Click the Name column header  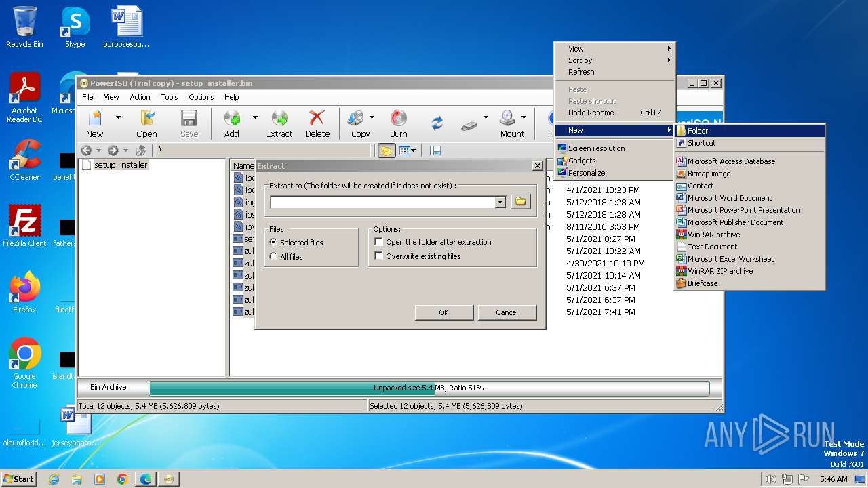(243, 165)
